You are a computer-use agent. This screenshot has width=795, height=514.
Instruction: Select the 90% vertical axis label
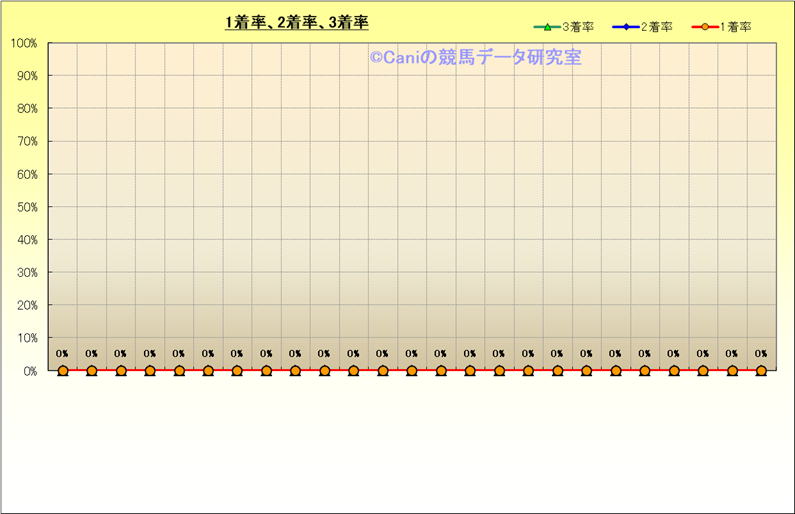pos(26,76)
